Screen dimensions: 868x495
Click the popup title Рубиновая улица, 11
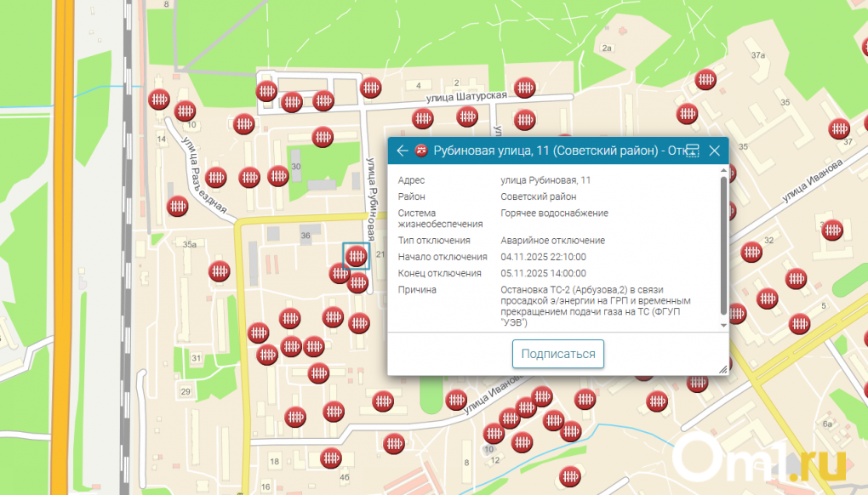[545, 151]
